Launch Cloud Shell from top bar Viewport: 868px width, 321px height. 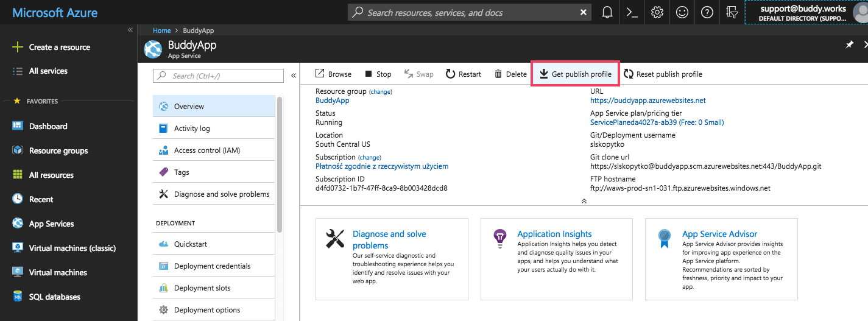pyautogui.click(x=632, y=12)
